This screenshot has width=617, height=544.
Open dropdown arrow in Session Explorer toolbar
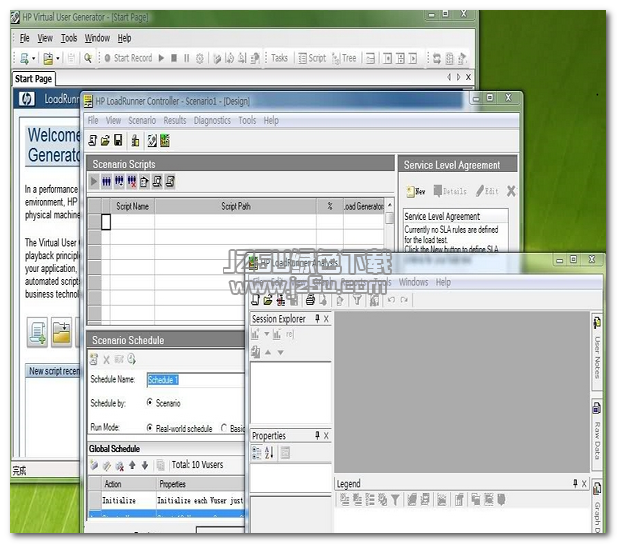pyautogui.click(x=266, y=334)
